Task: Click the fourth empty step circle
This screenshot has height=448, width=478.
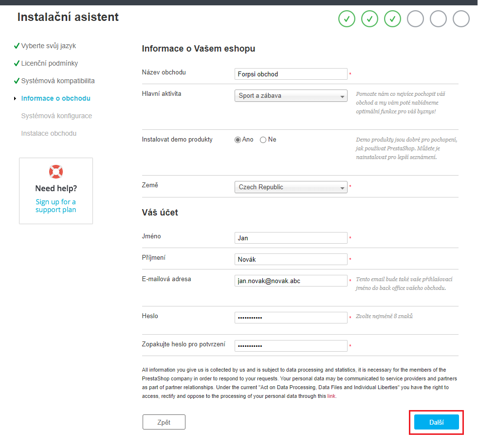Action: (x=415, y=19)
